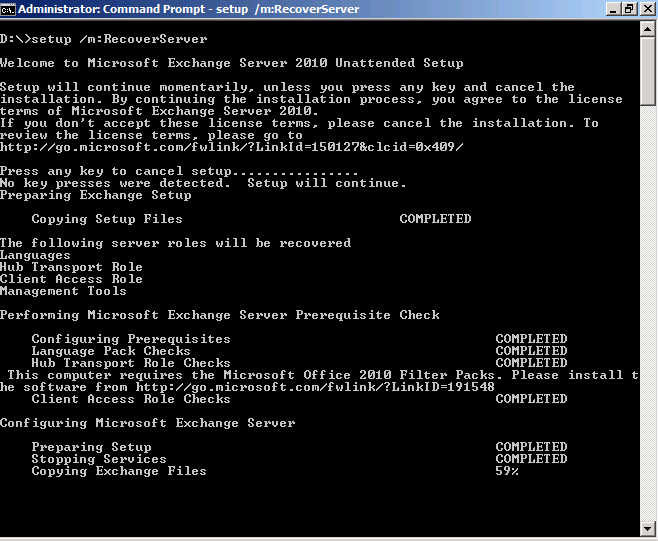Click 'If you don't accept these license terms' line

tap(299, 123)
